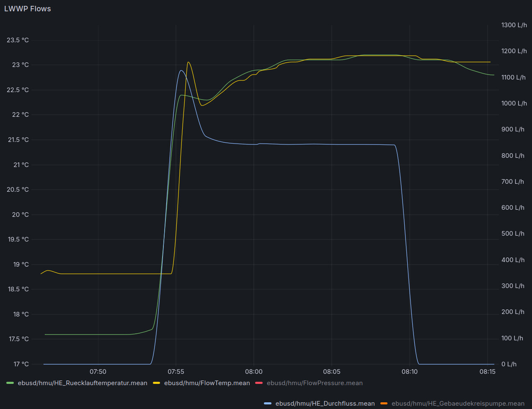Show the hidden FlowPressure.mean series
The width and height of the screenshot is (532, 409).
click(x=315, y=383)
